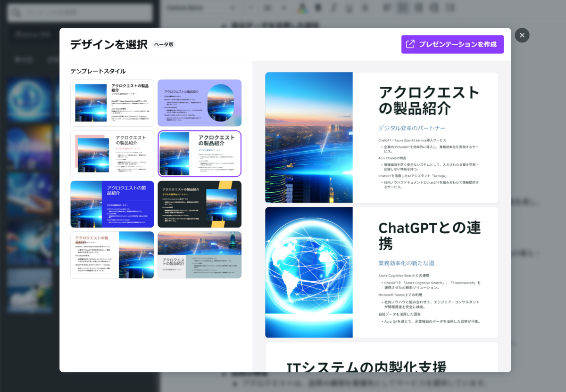
Task: Toggle Bold in background editor toolbar
Action: tap(317, 8)
